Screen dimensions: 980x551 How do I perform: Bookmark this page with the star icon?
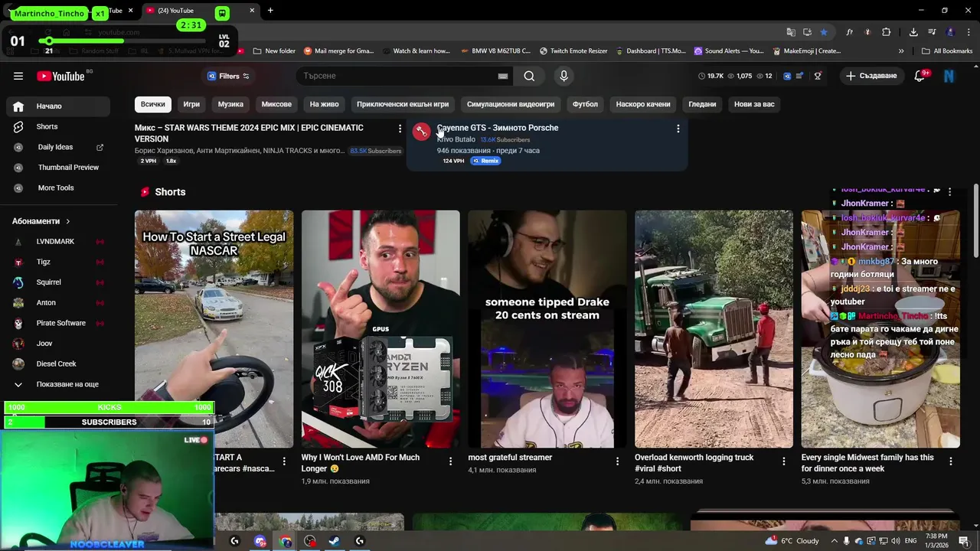click(x=824, y=32)
